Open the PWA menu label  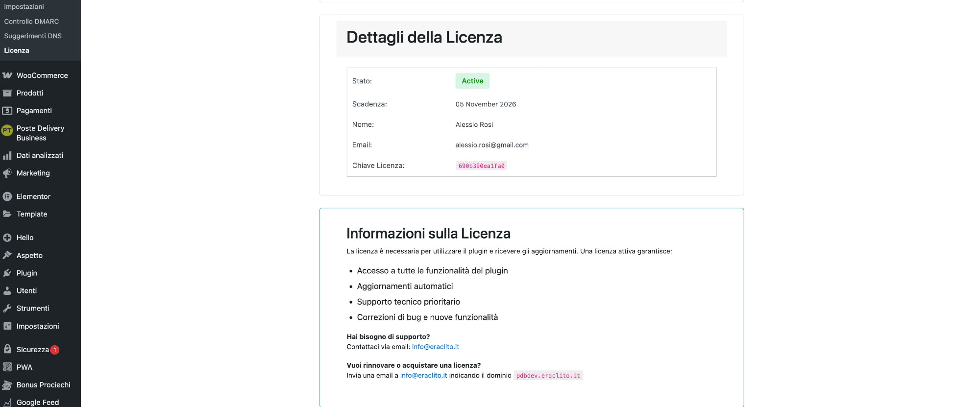[x=24, y=367]
